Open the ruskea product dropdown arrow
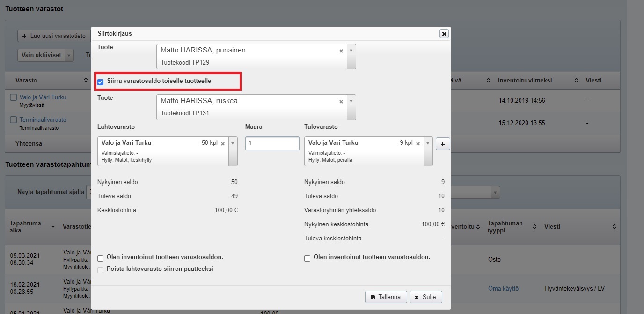The height and width of the screenshot is (314, 644). click(x=351, y=101)
